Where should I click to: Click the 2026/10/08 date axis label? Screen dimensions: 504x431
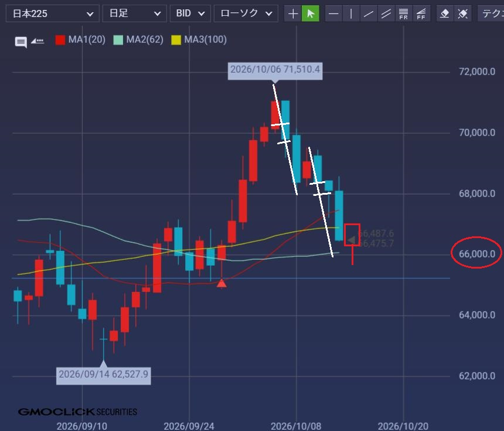click(x=296, y=426)
